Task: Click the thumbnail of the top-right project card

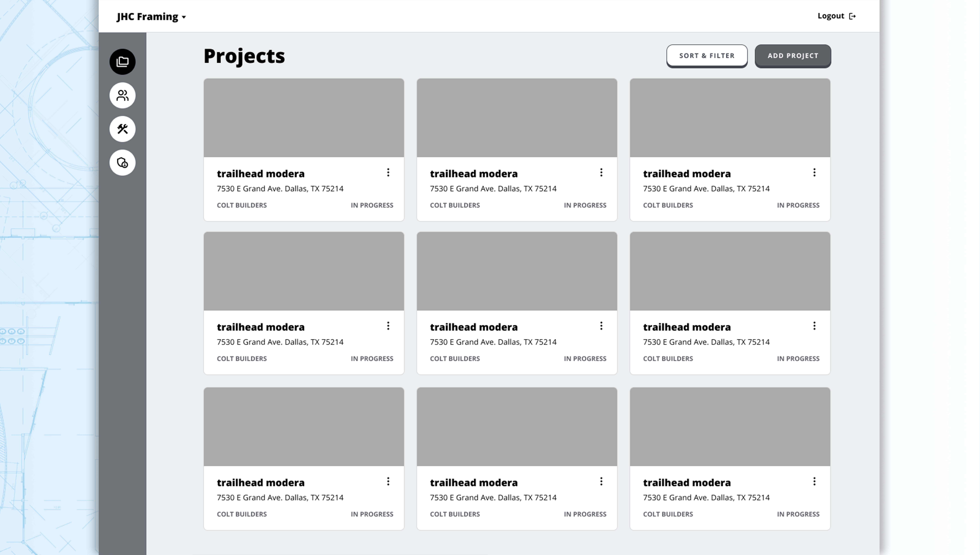Action: click(x=730, y=117)
